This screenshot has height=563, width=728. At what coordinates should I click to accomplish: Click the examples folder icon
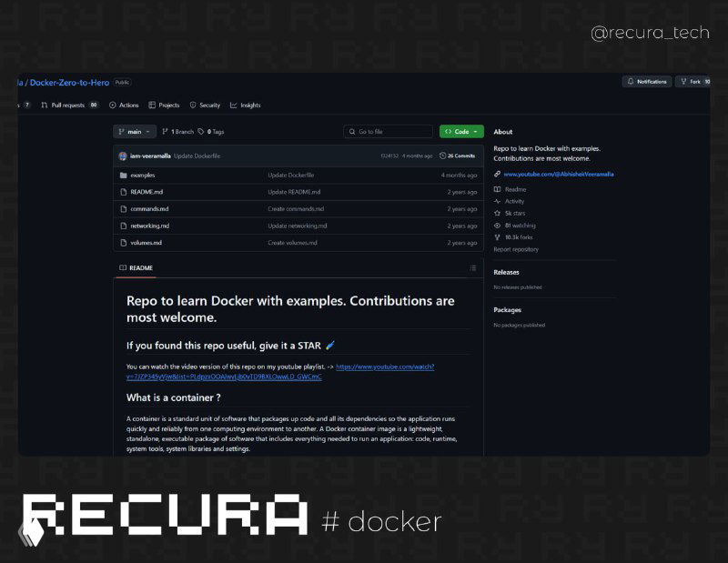coord(123,174)
